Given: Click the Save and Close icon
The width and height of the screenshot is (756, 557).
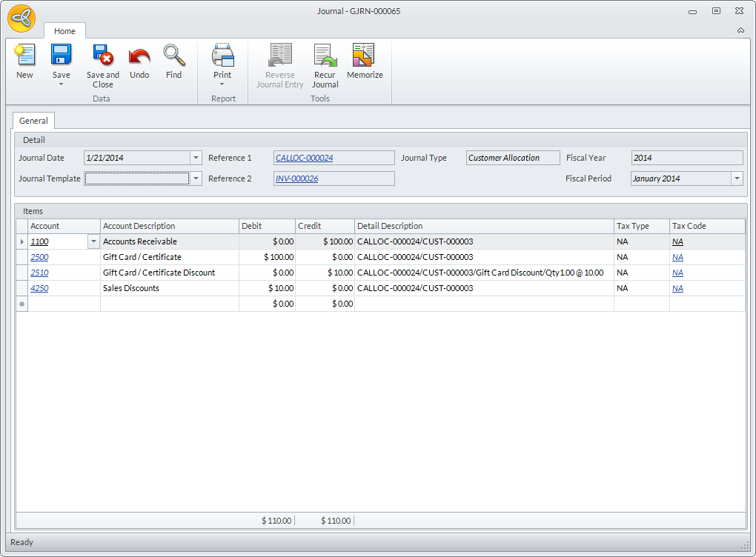Looking at the screenshot, I should [x=102, y=56].
